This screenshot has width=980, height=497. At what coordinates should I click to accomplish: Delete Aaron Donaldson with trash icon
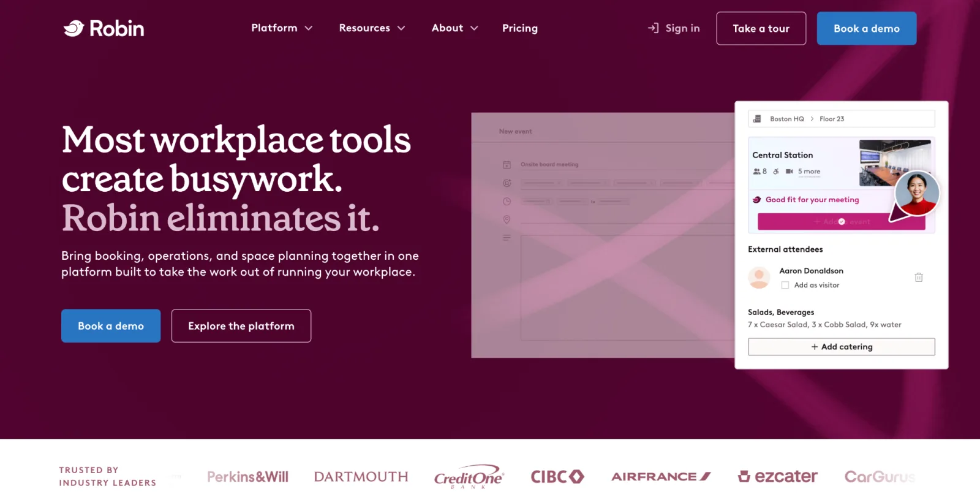tap(919, 278)
